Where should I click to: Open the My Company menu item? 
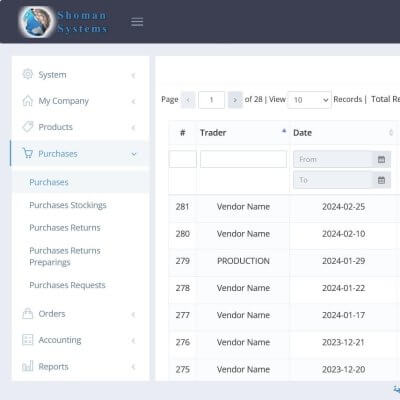pos(80,101)
